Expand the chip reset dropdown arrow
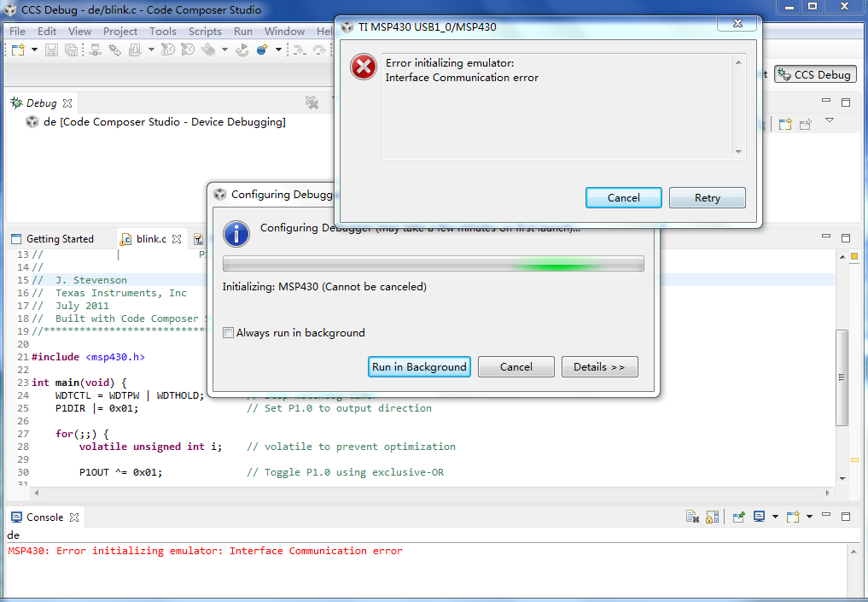Screen dimensions: 868x602 224,50
